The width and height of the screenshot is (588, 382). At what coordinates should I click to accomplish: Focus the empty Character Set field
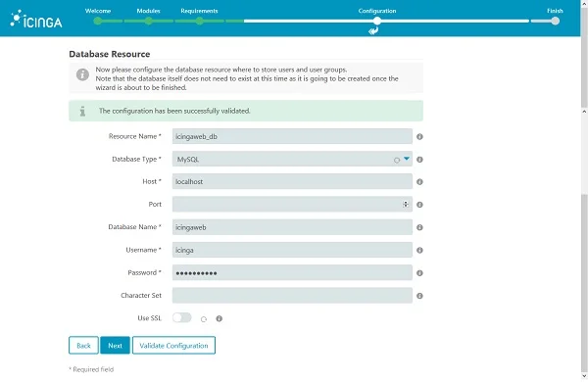(292, 296)
